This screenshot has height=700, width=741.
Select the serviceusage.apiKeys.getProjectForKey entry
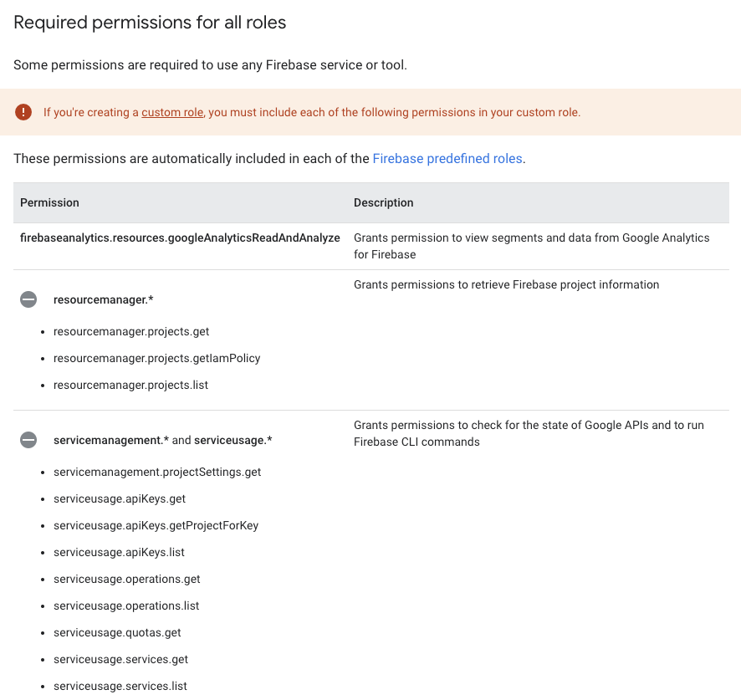click(156, 525)
